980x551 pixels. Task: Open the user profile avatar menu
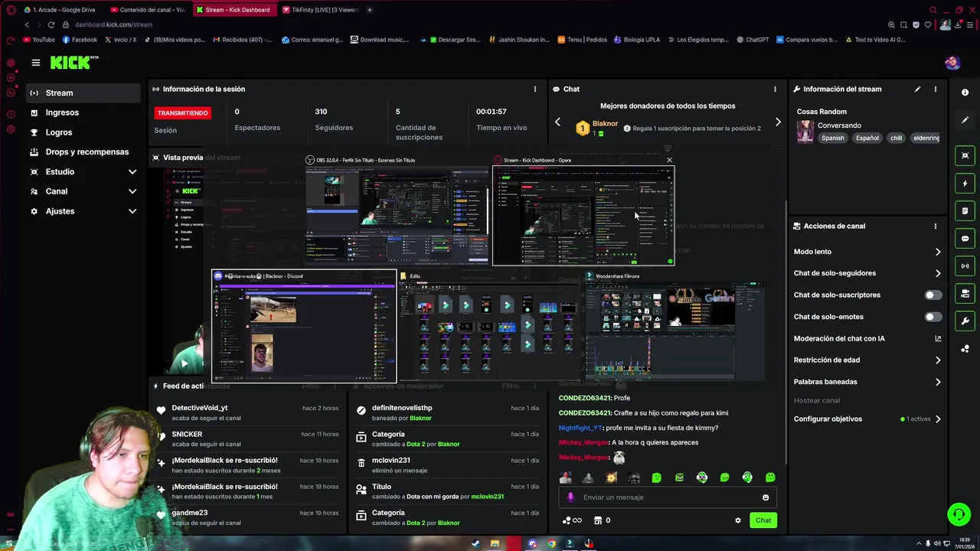tap(952, 63)
